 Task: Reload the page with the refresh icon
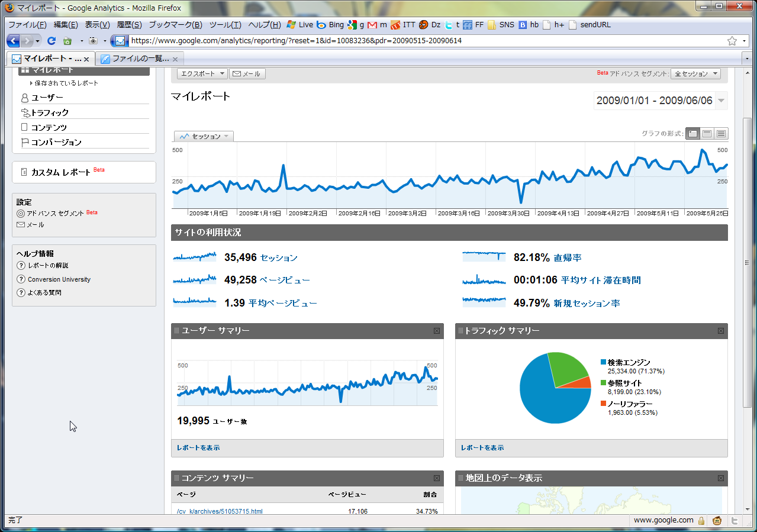point(51,41)
